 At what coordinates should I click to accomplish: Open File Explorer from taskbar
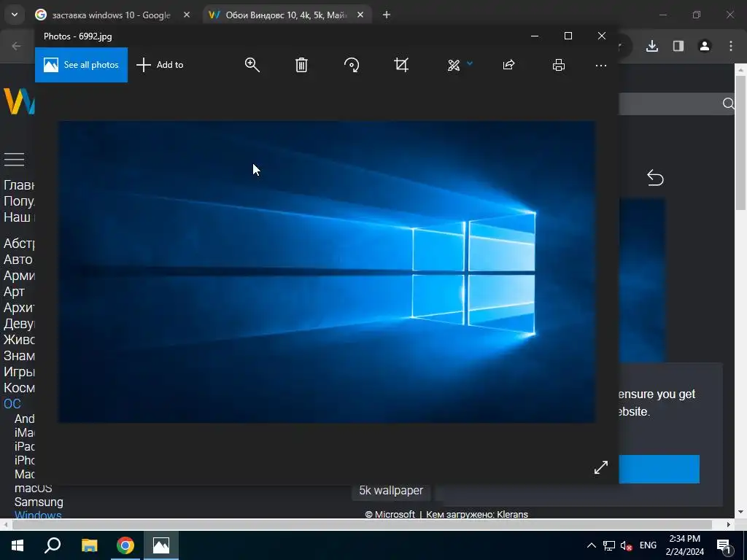pyautogui.click(x=89, y=545)
